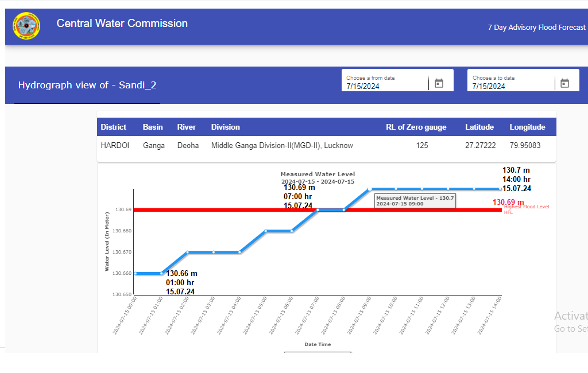
Task: Select the HARDOI district cell
Action: click(115, 146)
